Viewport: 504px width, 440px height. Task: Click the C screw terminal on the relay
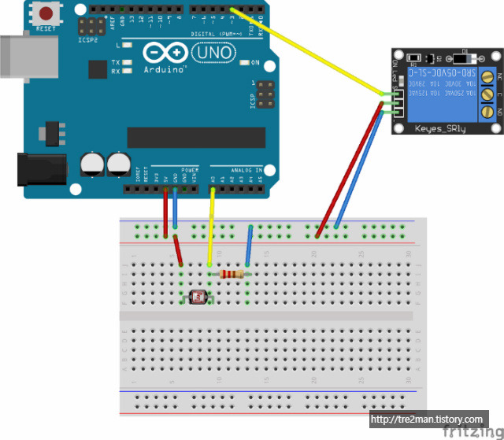(x=487, y=94)
